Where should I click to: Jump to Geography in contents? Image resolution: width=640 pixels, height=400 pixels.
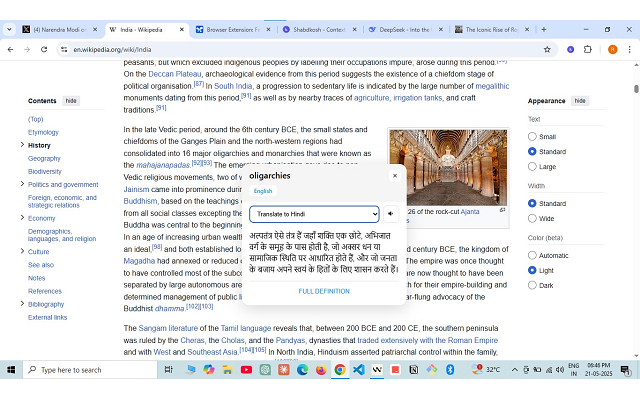coord(44,158)
